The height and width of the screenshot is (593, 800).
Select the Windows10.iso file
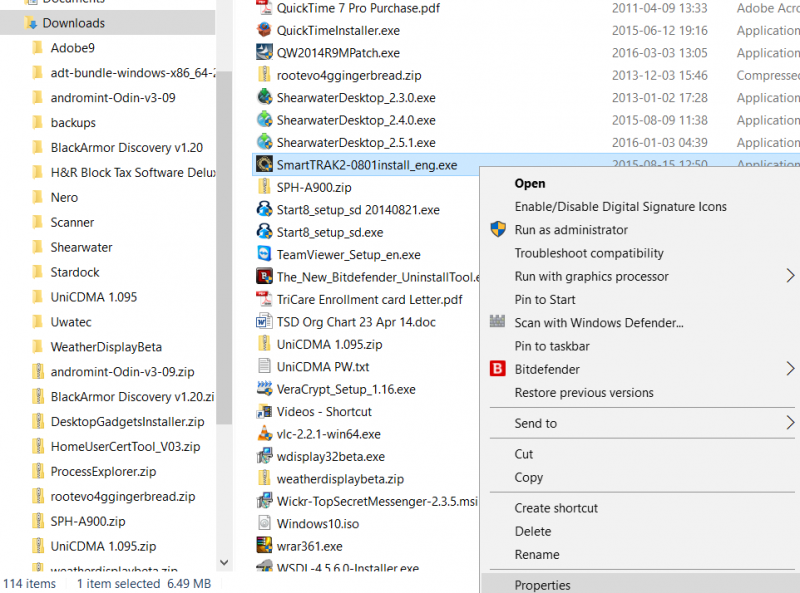point(317,523)
